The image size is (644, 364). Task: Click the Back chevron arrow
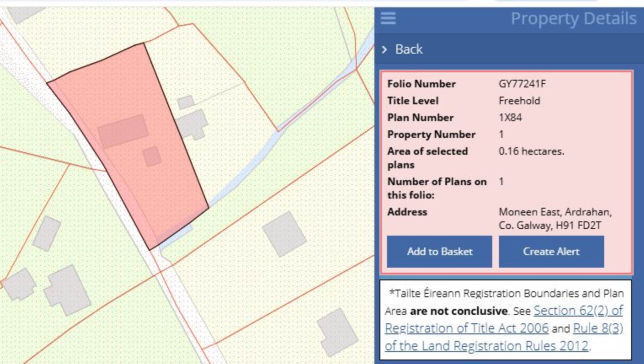[x=384, y=50]
